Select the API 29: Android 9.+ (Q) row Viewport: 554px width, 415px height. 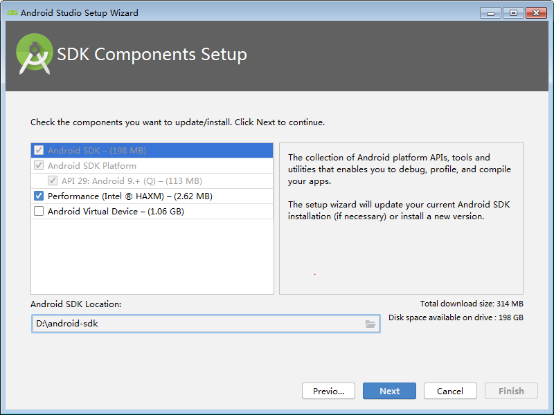(x=152, y=181)
